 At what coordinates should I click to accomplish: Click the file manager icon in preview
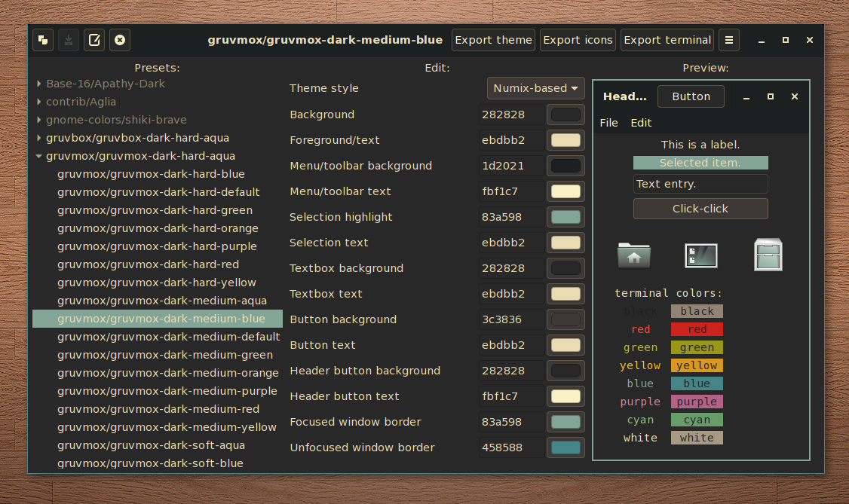click(700, 255)
